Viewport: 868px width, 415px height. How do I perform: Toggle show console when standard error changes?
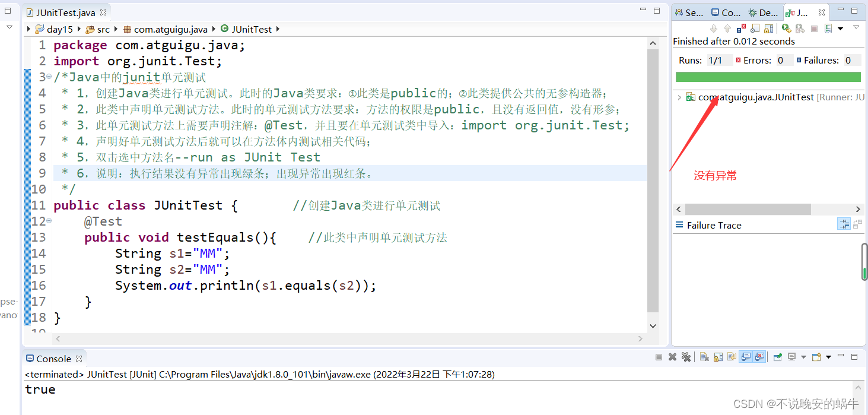(x=759, y=357)
